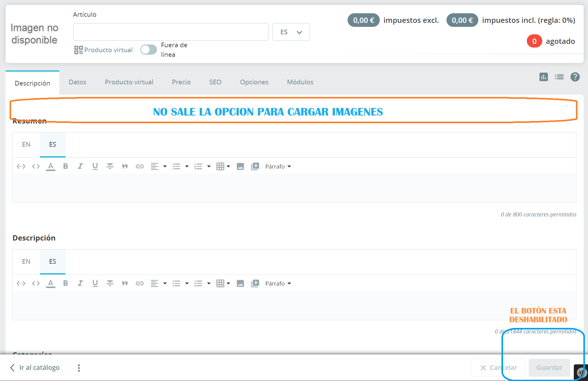588x381 pixels.
Task: Select EN language tab in Resumen
Action: pos(26,144)
